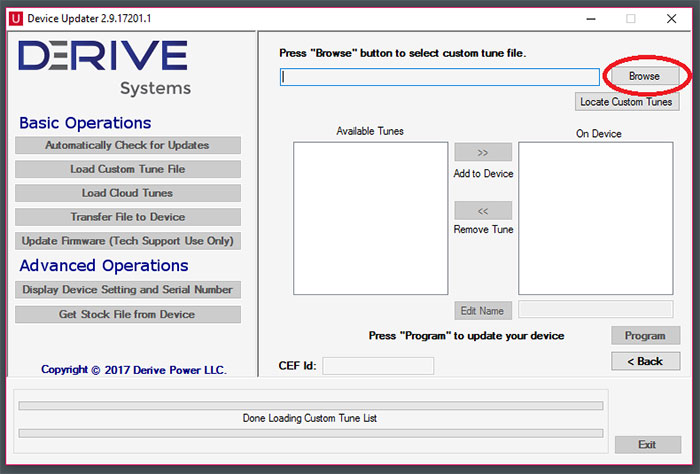
Task: Choose Load Cloud Tunes option
Action: point(128,193)
